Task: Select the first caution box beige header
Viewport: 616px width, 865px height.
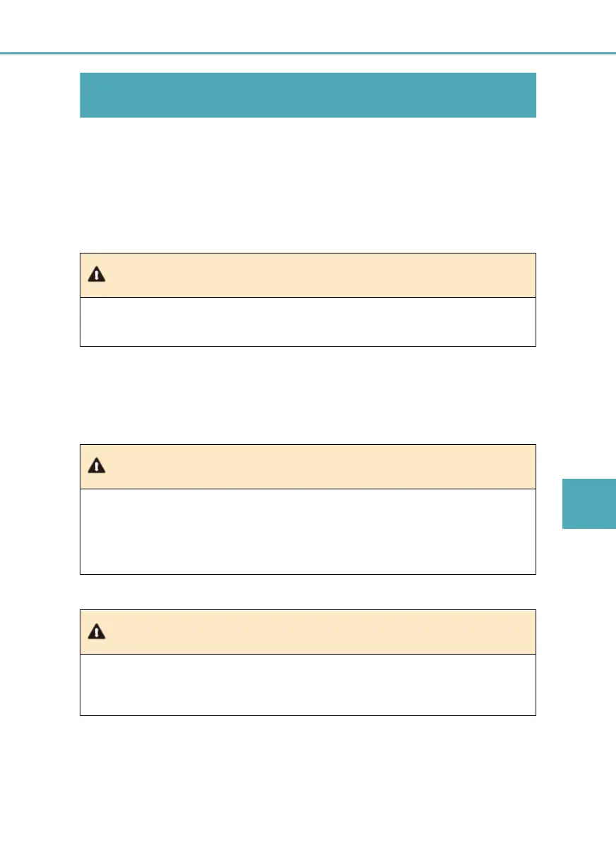Action: point(308,275)
